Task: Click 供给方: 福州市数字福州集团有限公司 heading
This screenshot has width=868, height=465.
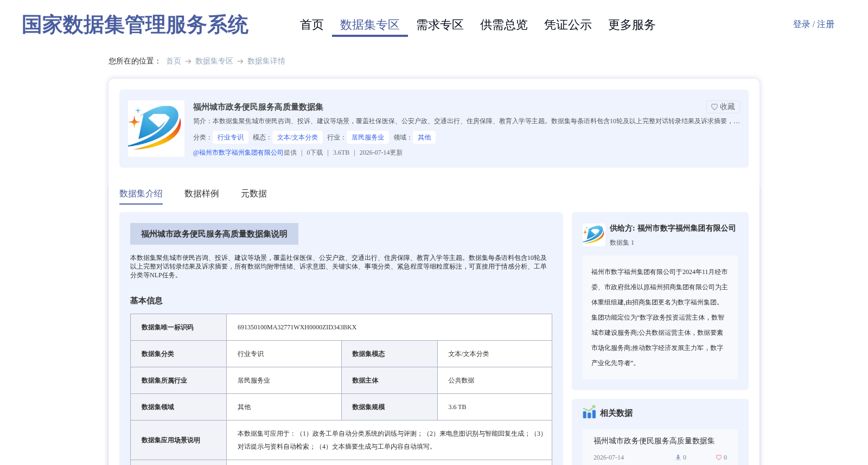Action: click(673, 228)
